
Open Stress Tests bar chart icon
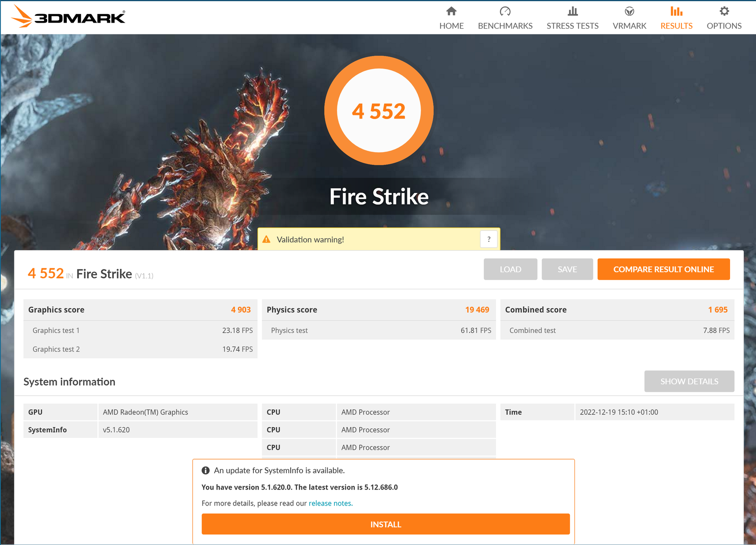click(573, 11)
